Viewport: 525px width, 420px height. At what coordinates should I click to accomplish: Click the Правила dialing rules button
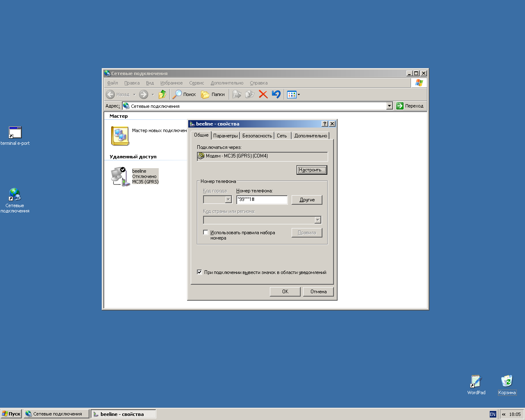coord(307,233)
